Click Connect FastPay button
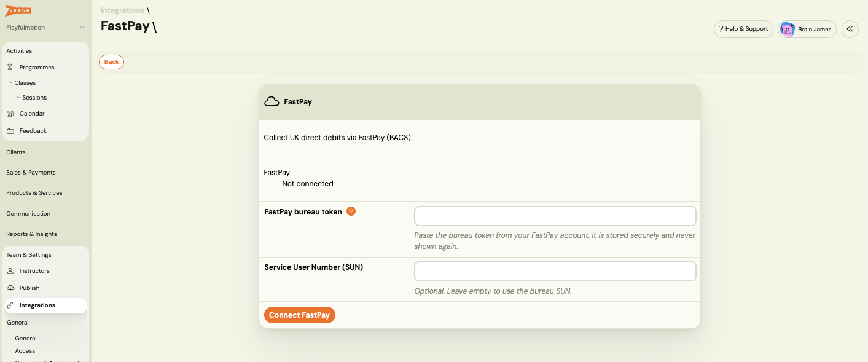This screenshot has width=868, height=362. (300, 315)
